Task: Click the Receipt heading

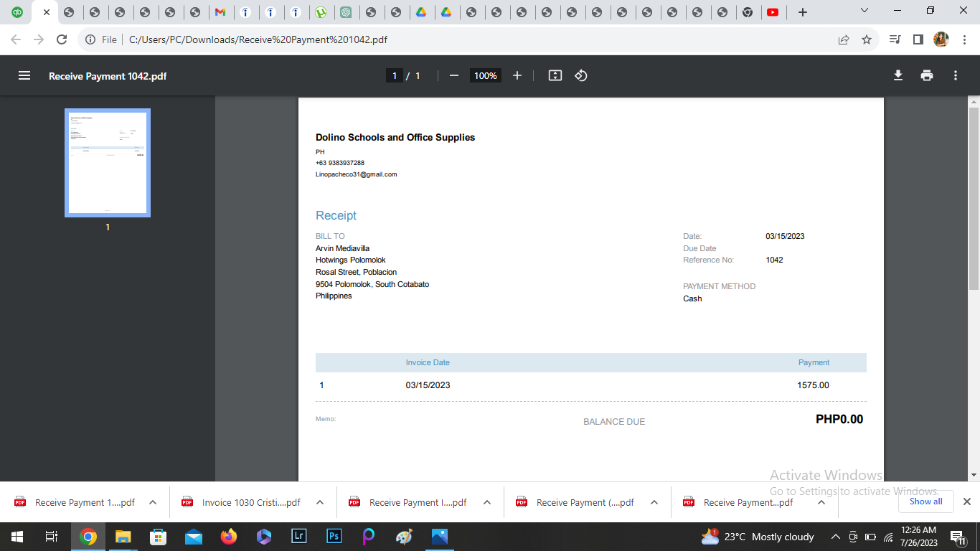Action: click(336, 215)
